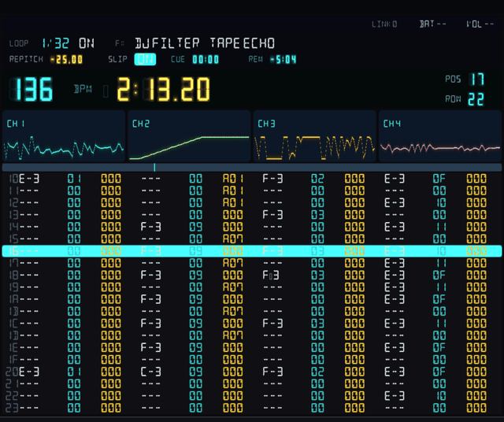Select E-3 note in row 22, channel 4

395,396
